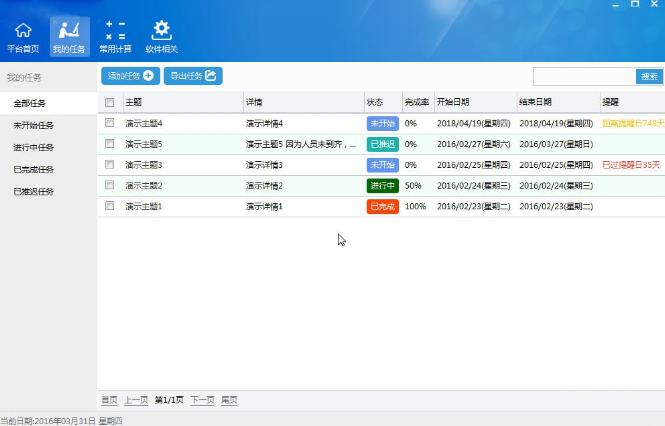Sort by the 完成率 column header

416,102
